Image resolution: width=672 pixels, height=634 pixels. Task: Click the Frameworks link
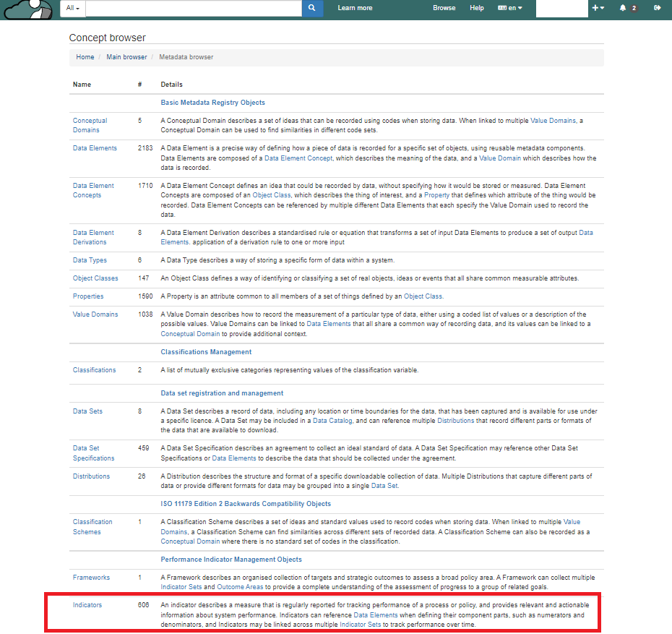click(x=91, y=578)
